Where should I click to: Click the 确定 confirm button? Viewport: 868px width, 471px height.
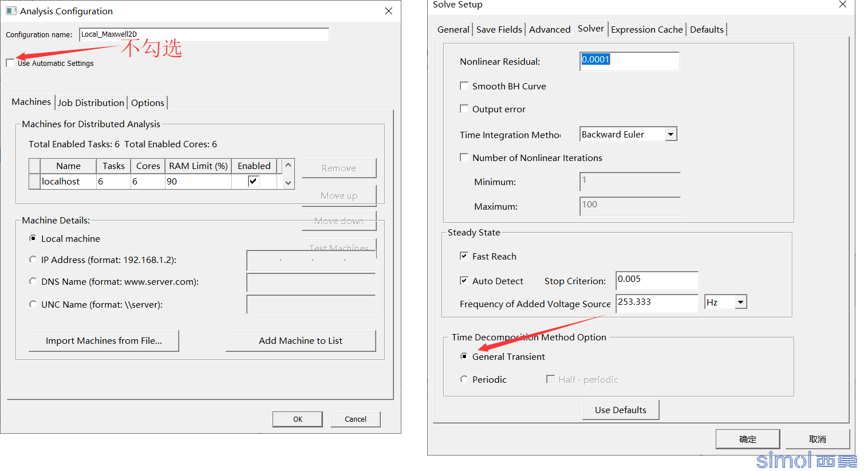coord(748,439)
